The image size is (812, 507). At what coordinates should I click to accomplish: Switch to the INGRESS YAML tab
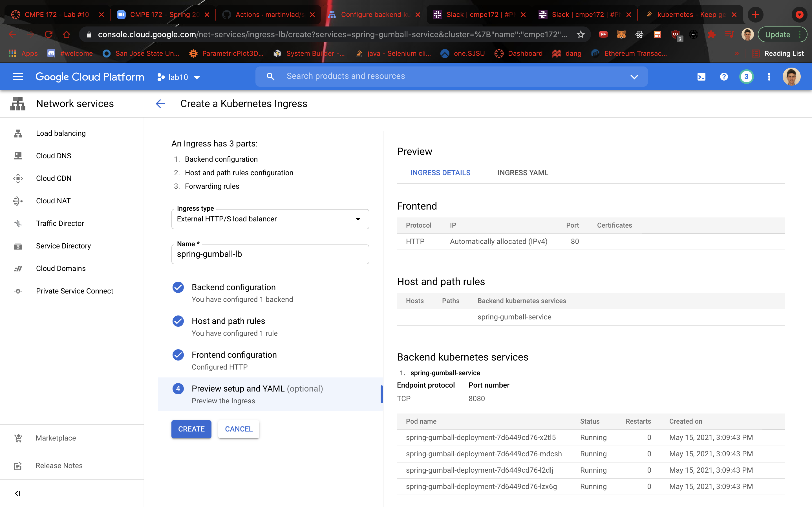coord(522,173)
